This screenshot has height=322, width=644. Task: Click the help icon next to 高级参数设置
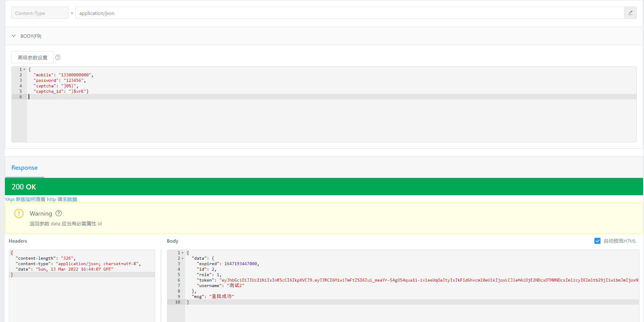58,57
